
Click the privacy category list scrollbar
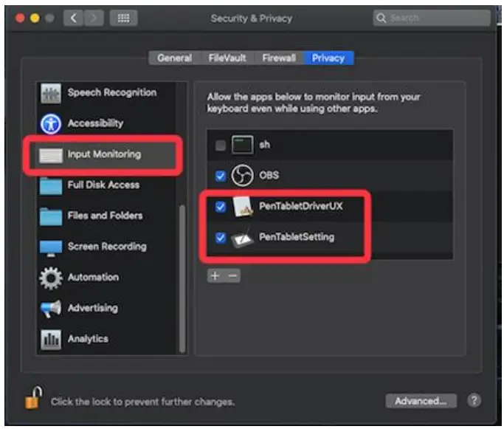pyautogui.click(x=182, y=278)
